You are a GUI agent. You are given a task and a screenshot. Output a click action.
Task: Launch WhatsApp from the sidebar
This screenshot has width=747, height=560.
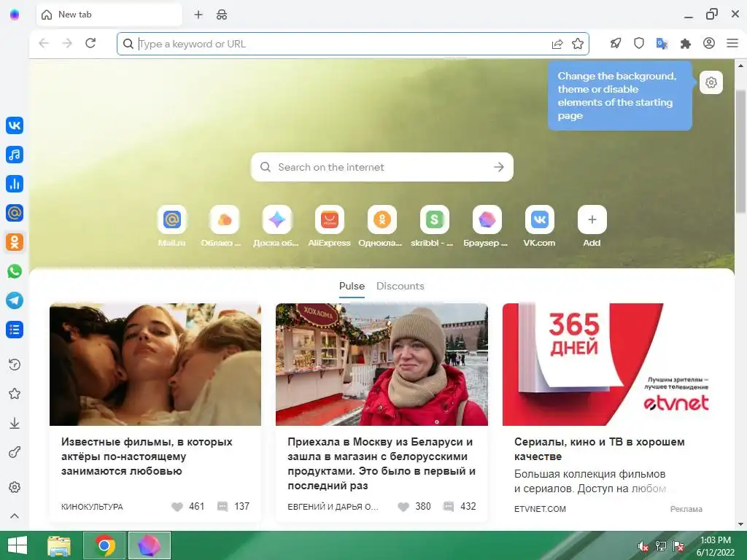[x=15, y=271]
